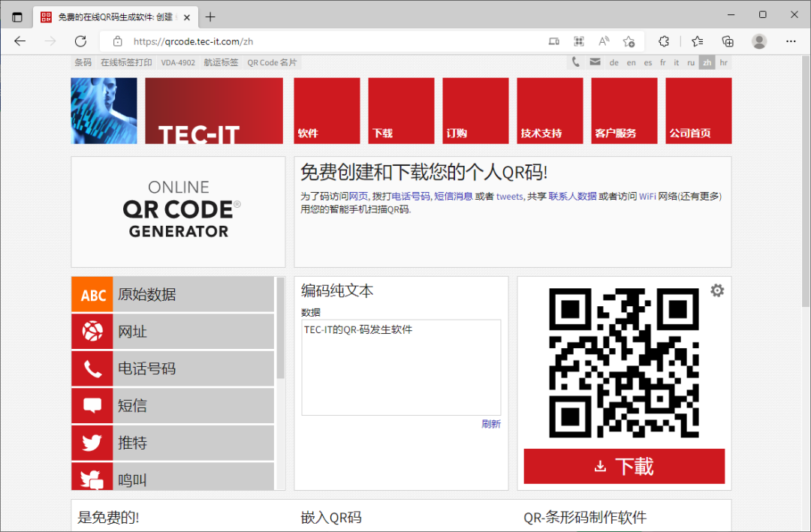This screenshot has width=811, height=532.
Task: Add this page to favorites
Action: 629,41
